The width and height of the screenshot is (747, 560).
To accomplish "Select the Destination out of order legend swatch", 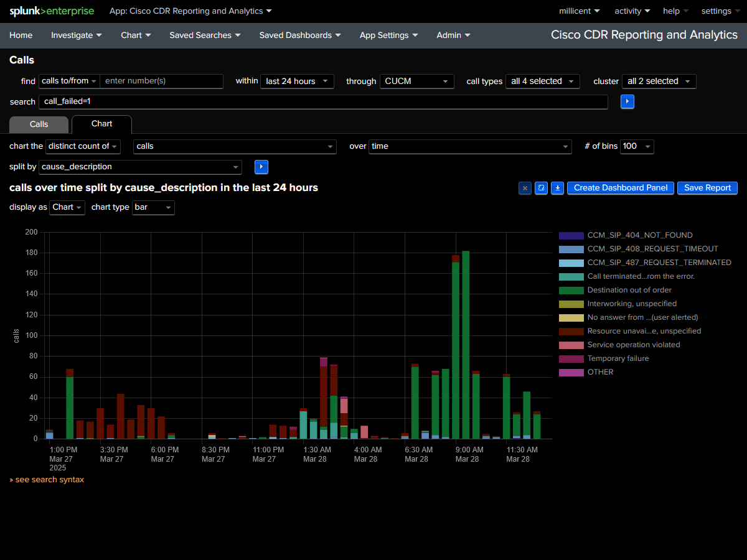I will pos(571,290).
